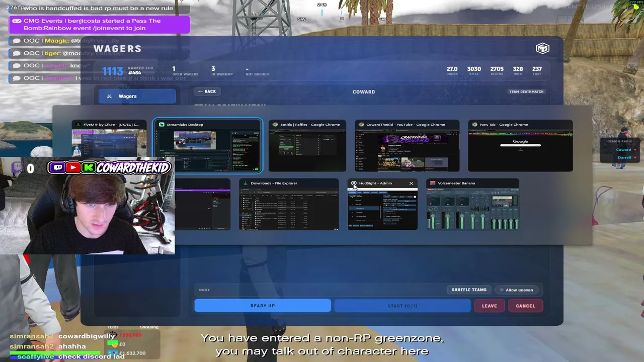Click the server logo in Wagers header
This screenshot has height=362, width=644.
542,48
